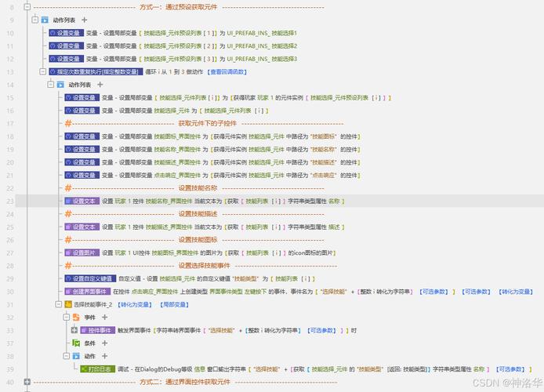The height and width of the screenshot is (392, 544).
Task: Select the 设置文本 tag on line 23
Action: (x=82, y=201)
